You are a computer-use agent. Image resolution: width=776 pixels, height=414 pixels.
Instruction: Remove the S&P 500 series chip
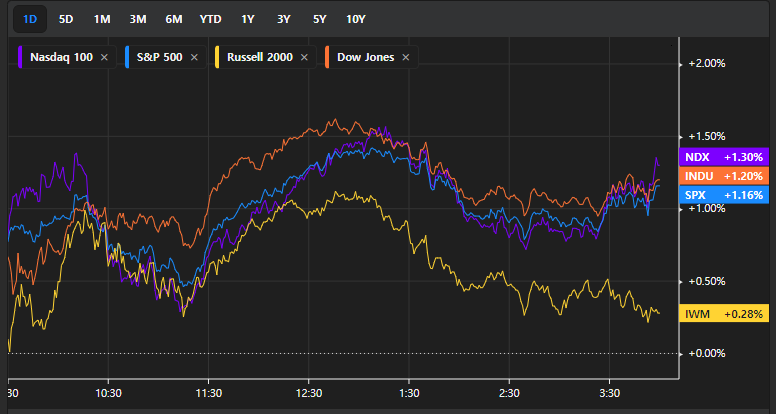pyautogui.click(x=197, y=57)
